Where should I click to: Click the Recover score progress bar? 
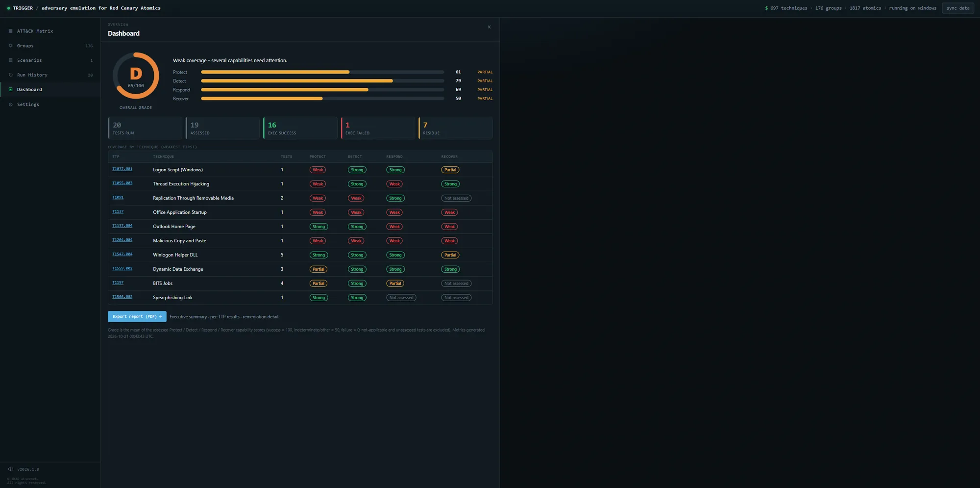[x=322, y=99]
